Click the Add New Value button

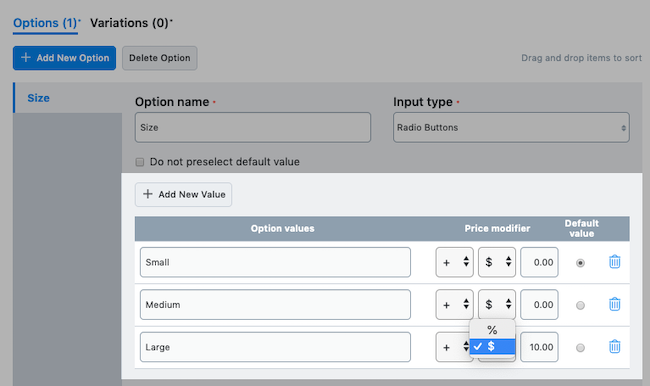click(x=183, y=194)
